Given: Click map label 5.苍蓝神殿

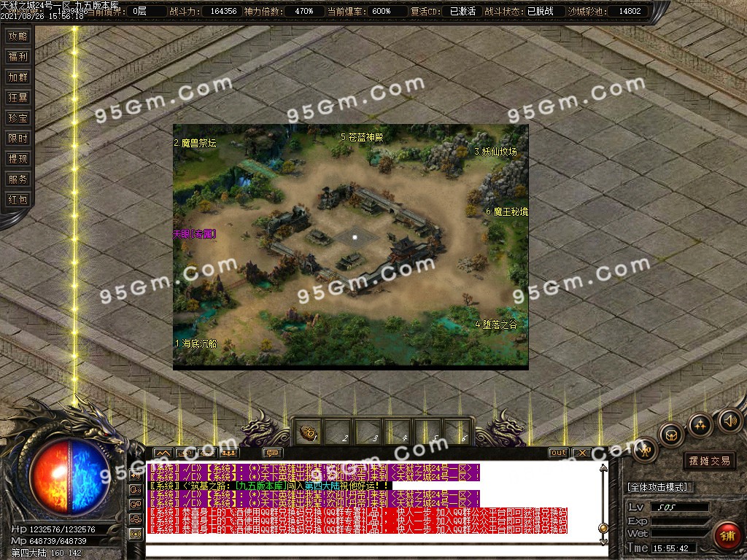Looking at the screenshot, I should [x=362, y=137].
